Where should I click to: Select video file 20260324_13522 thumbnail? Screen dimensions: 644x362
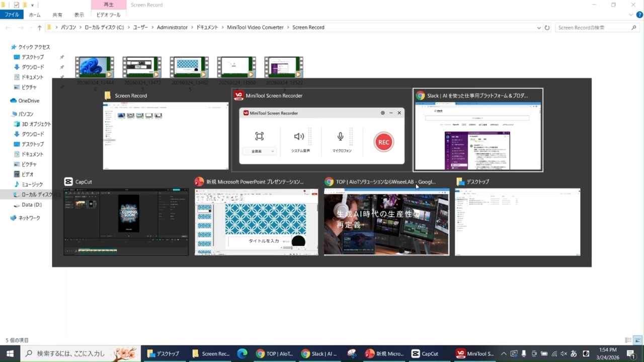pyautogui.click(x=284, y=67)
